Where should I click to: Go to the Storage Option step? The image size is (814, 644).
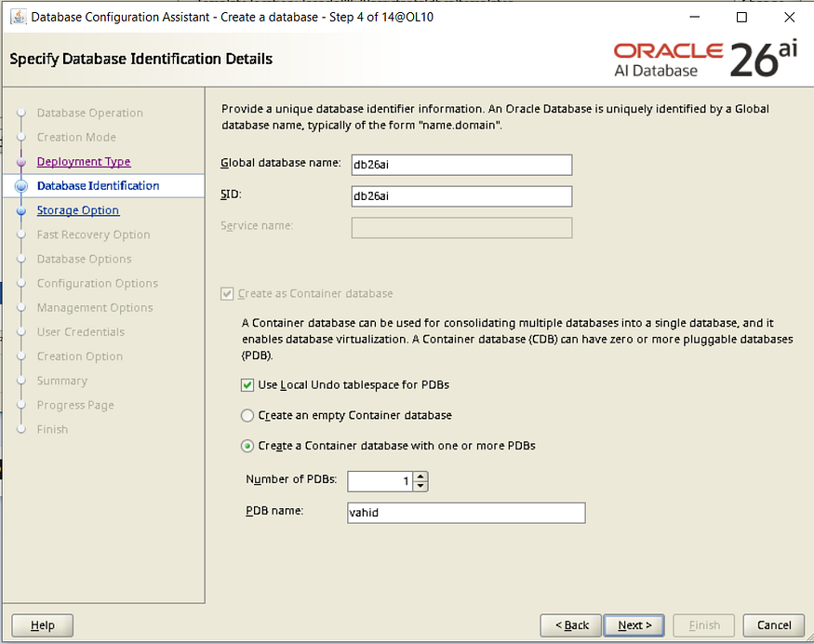(x=78, y=210)
